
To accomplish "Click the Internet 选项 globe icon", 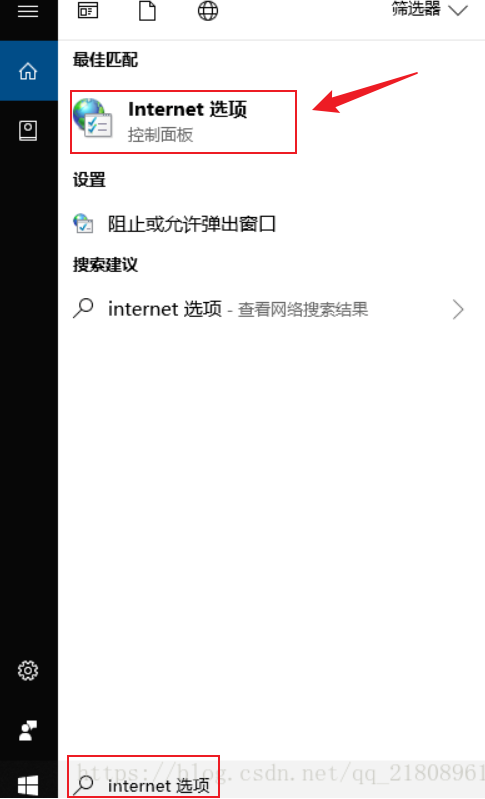I will click(92, 118).
